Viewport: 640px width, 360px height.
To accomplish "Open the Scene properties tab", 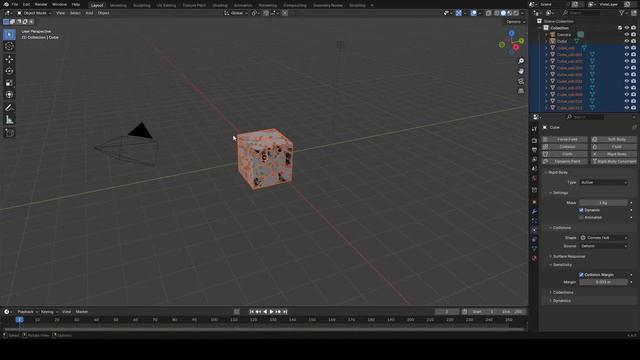I will click(x=534, y=169).
